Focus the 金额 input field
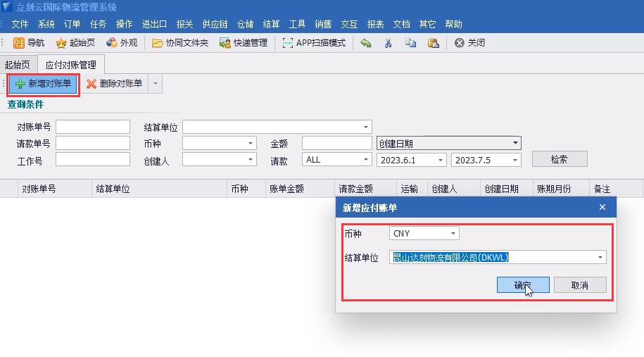This screenshot has height=357, width=644. click(337, 143)
